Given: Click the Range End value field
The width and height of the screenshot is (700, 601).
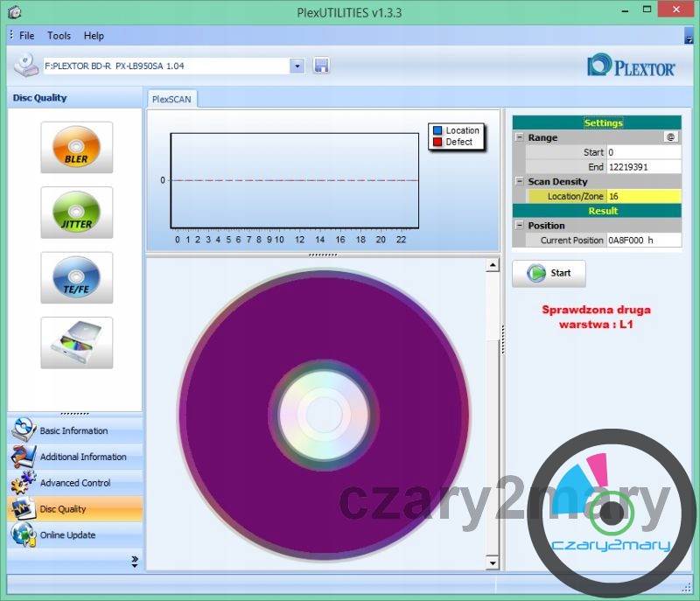Looking at the screenshot, I should 643,167.
